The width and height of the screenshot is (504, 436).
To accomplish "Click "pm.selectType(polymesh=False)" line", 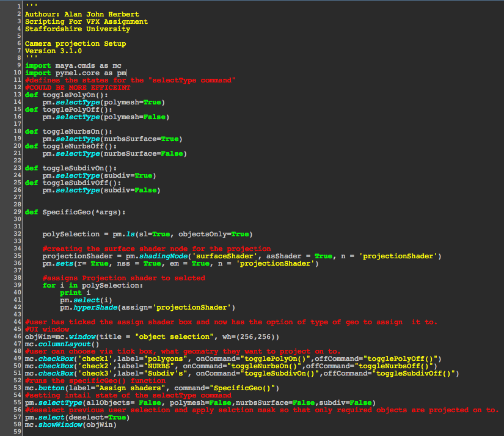I will [106, 117].
